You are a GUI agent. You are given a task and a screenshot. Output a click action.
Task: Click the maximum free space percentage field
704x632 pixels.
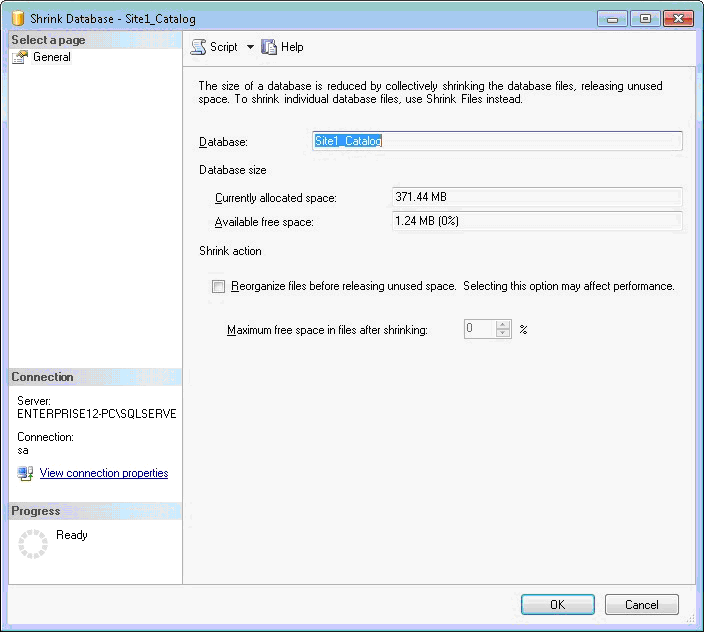[x=479, y=329]
